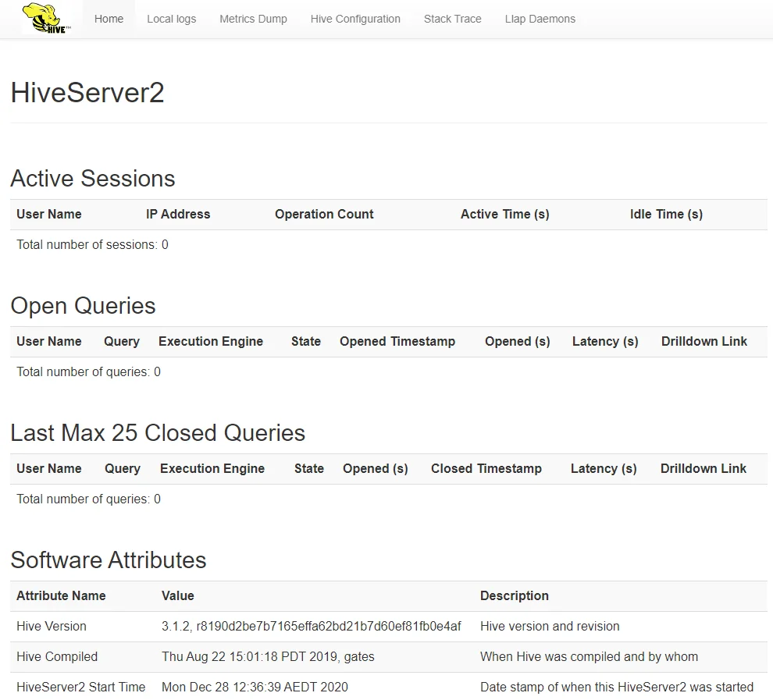773x700 pixels.
Task: Click Execution Engine header in Open Queries
Action: (211, 342)
